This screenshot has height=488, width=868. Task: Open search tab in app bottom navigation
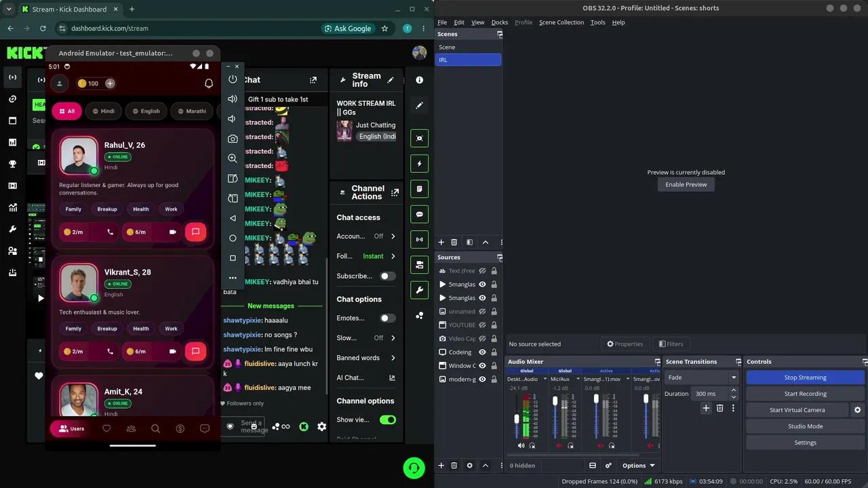click(155, 428)
